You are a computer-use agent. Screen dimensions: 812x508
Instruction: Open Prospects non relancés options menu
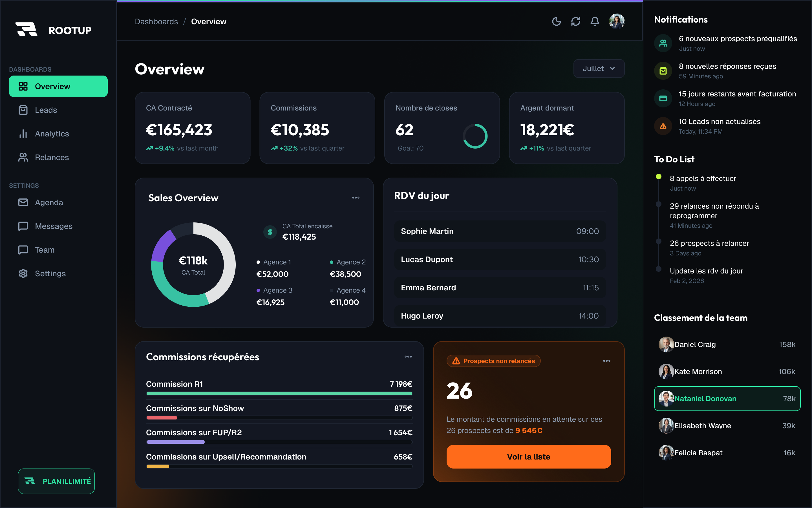[606, 361]
